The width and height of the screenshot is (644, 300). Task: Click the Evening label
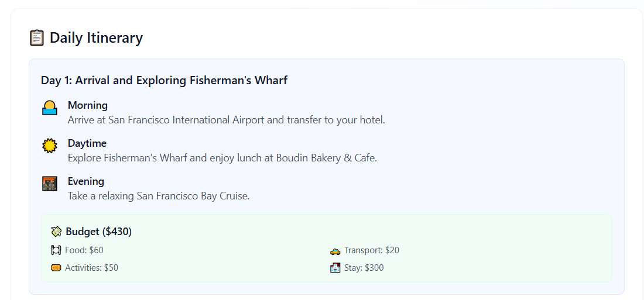pos(86,181)
